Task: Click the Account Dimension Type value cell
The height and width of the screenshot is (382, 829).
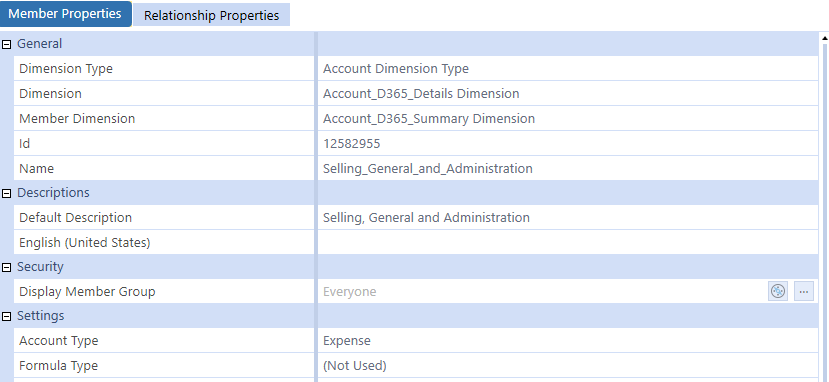Action: [567, 69]
